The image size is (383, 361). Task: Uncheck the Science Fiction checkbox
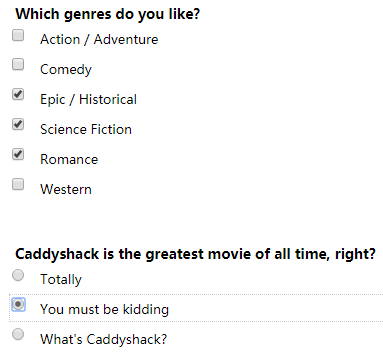[x=18, y=124]
